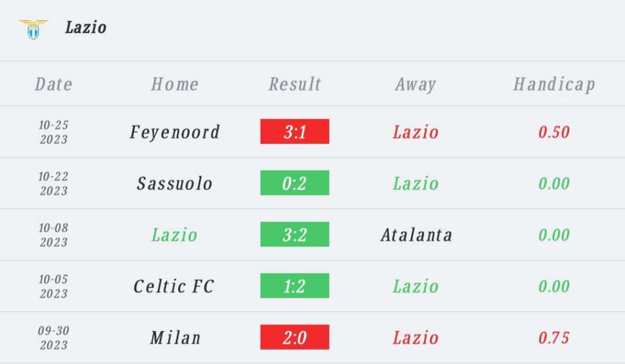Open the Sassuolo home team link
The width and height of the screenshot is (625, 364).
[175, 183]
